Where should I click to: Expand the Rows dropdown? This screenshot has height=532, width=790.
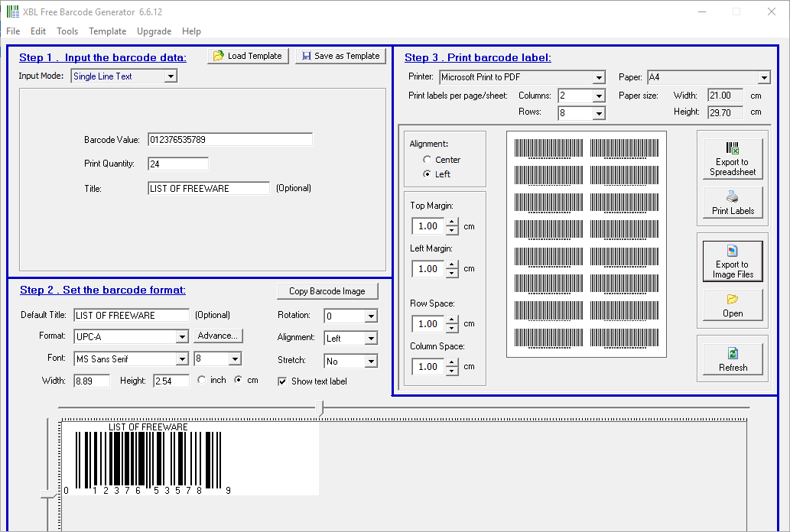point(599,113)
